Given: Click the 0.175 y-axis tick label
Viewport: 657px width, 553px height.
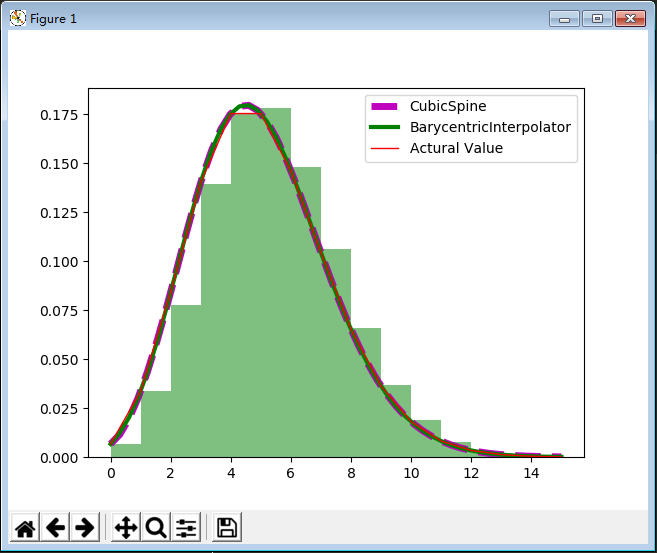Looking at the screenshot, I should (x=59, y=115).
